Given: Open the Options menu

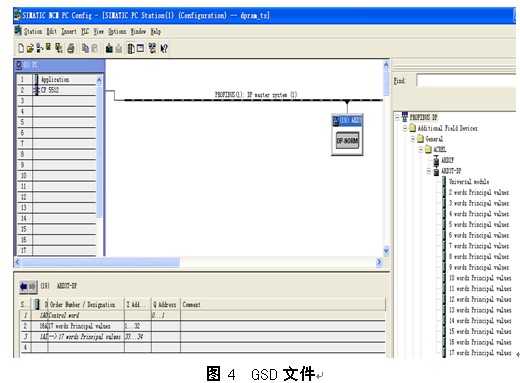Looking at the screenshot, I should (117, 31).
